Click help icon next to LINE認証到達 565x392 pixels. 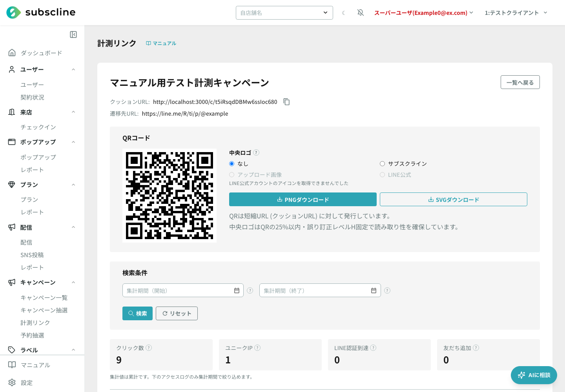[x=373, y=348]
